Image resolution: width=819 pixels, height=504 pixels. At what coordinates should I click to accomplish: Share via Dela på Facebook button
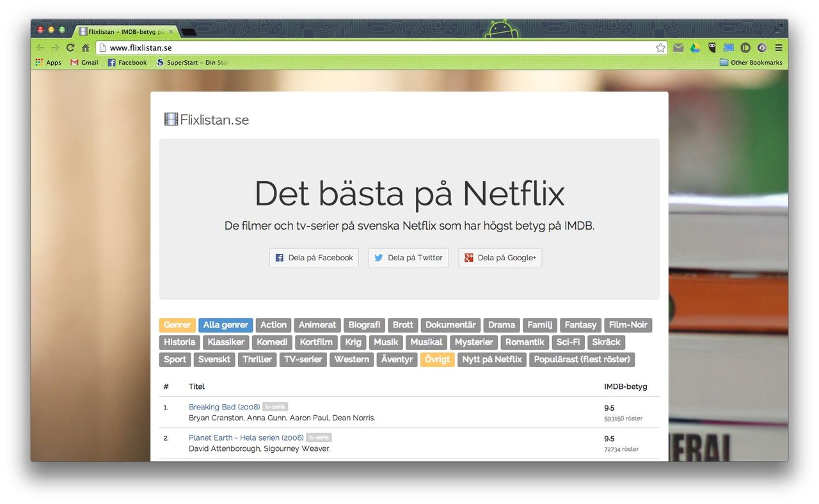coord(314,258)
